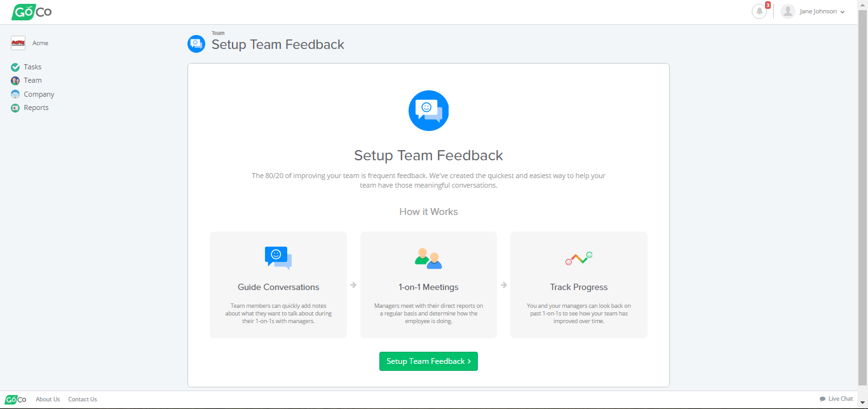The width and height of the screenshot is (868, 409).
Task: Click the GoCo logo in header
Action: coord(32,11)
